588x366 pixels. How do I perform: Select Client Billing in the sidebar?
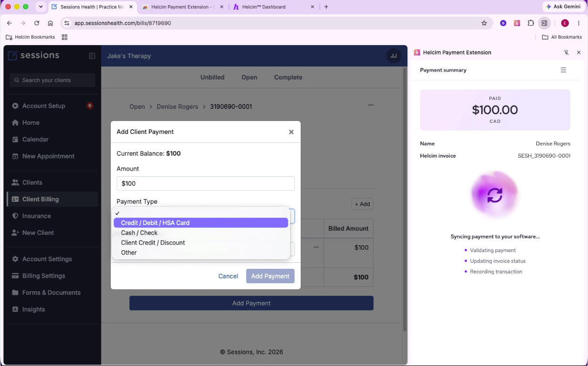click(52, 199)
